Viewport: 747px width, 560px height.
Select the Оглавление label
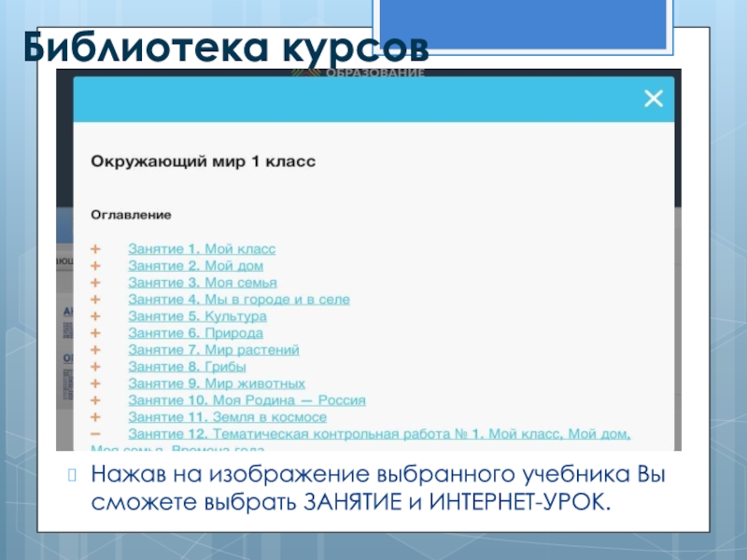point(131,215)
